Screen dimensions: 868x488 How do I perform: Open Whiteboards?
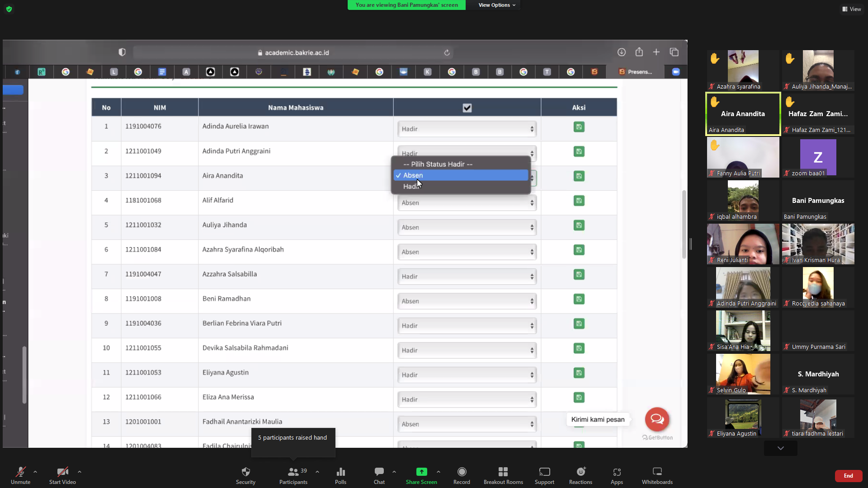[x=657, y=475]
